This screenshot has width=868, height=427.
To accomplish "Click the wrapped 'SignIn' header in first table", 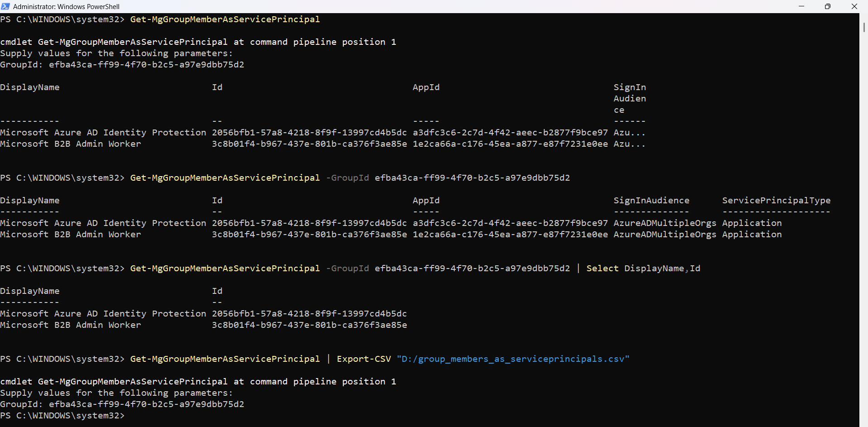I will pos(630,87).
